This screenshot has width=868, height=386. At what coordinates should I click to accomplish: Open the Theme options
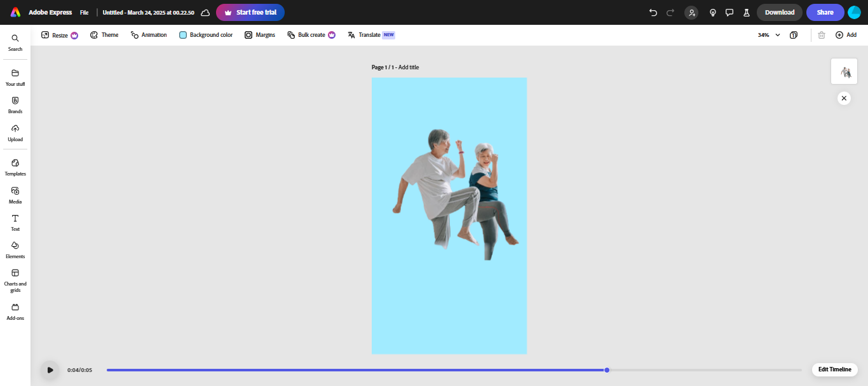tap(104, 35)
